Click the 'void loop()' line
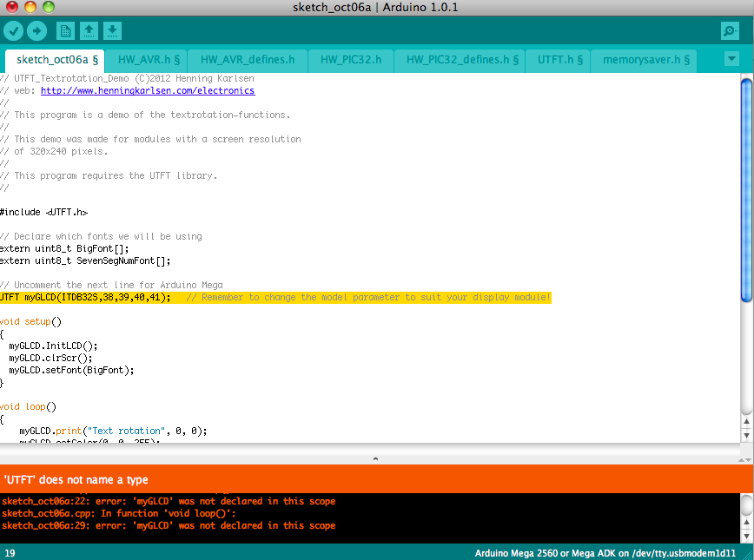 tap(28, 406)
